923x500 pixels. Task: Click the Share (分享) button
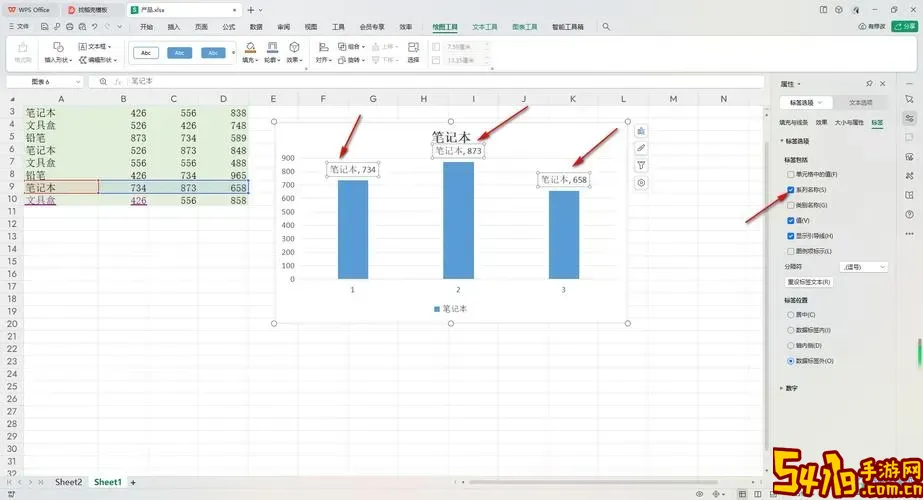905,27
